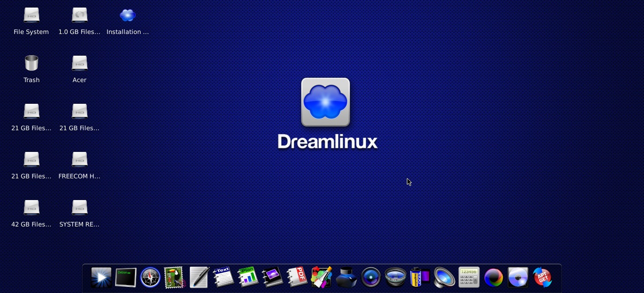
Task: Open the Trash can icon
Action: coord(32,63)
